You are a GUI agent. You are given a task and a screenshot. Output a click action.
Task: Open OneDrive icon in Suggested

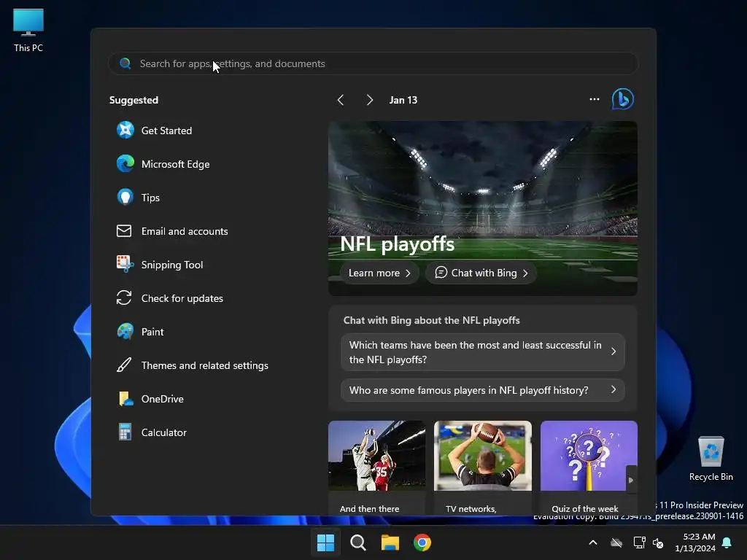pos(125,399)
